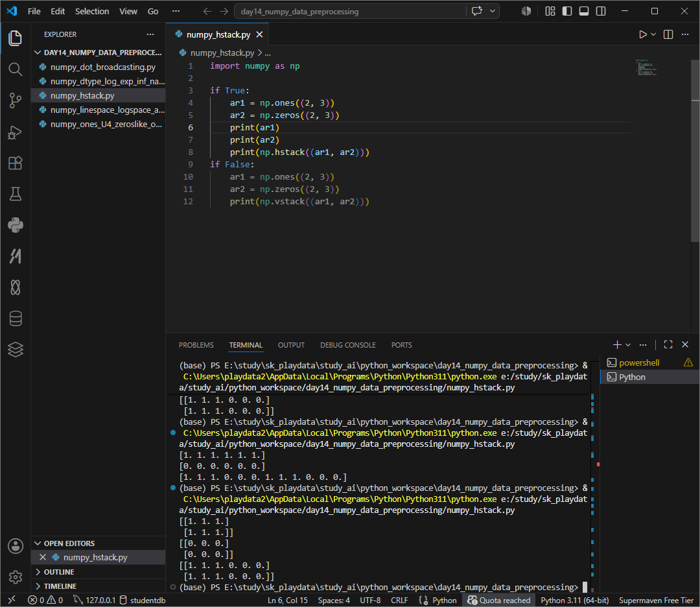The width and height of the screenshot is (700, 607).
Task: Show hidden menu bar items
Action: pos(176,11)
